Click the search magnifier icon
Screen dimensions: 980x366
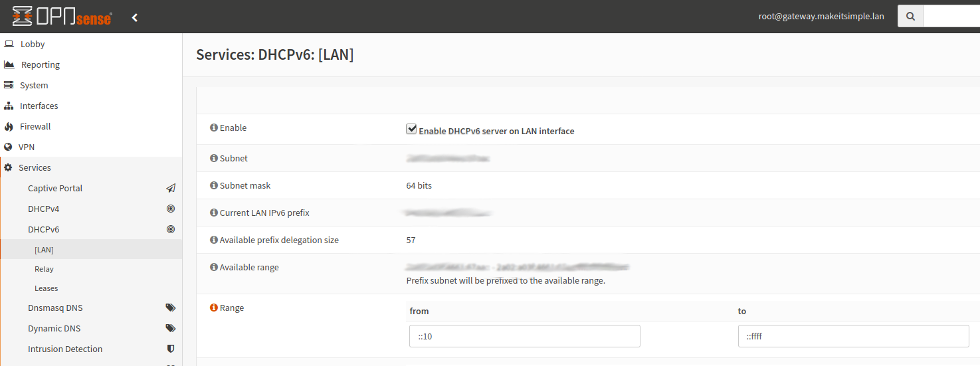pyautogui.click(x=910, y=17)
